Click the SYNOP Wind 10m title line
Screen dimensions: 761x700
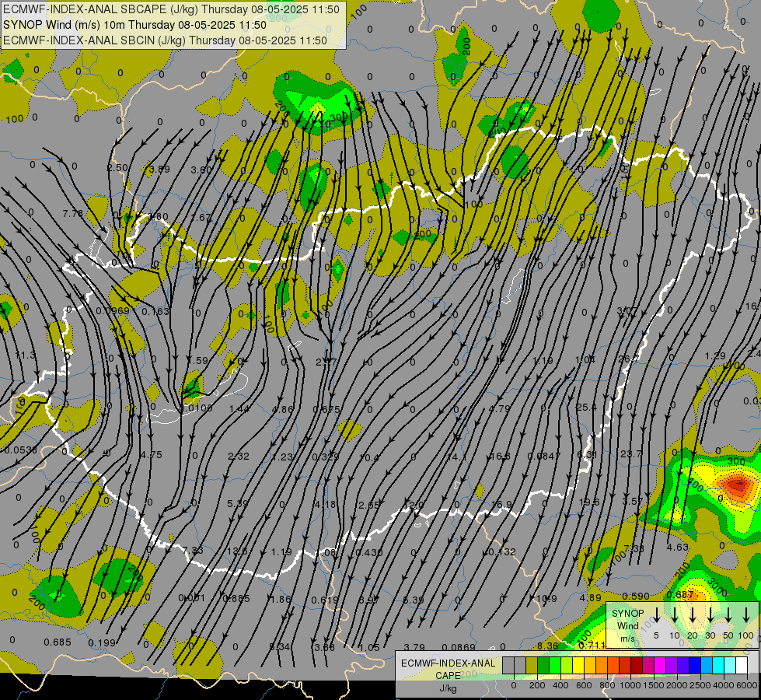click(x=134, y=25)
